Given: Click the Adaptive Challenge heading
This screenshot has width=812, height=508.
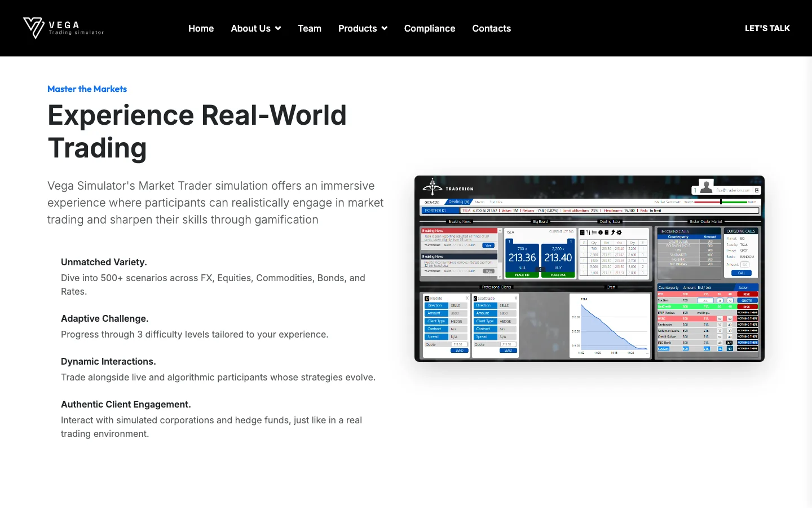Looking at the screenshot, I should (105, 318).
